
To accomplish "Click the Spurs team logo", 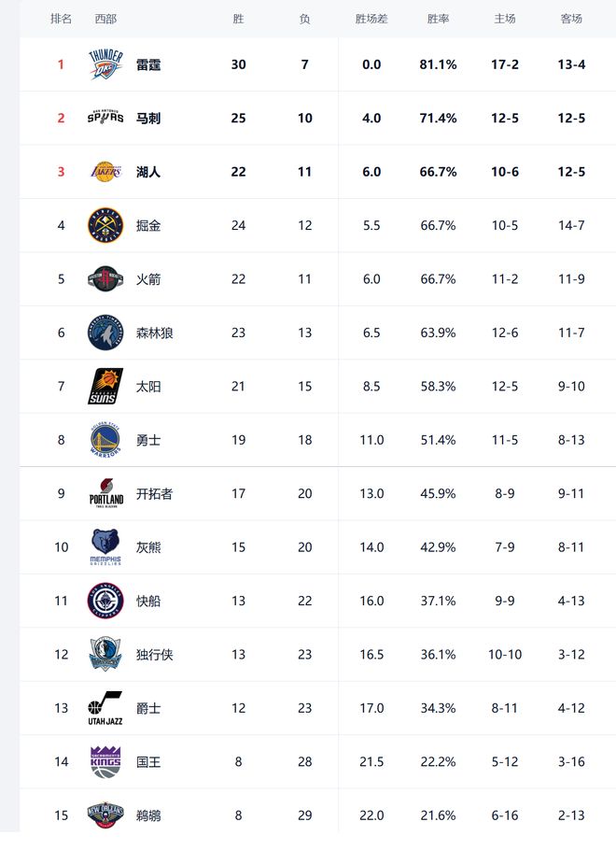I will coord(105,118).
